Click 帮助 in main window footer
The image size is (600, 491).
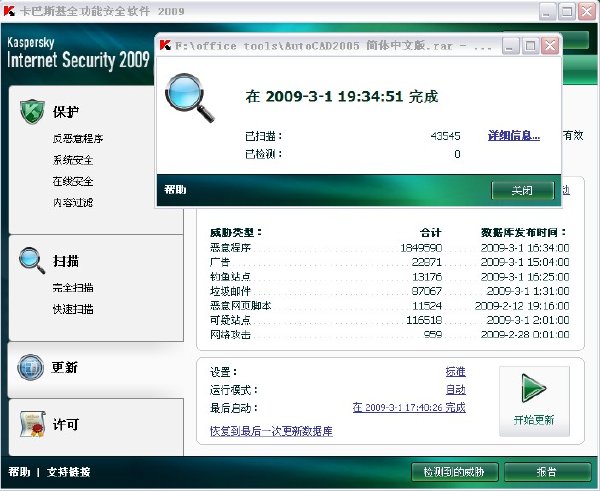19,472
